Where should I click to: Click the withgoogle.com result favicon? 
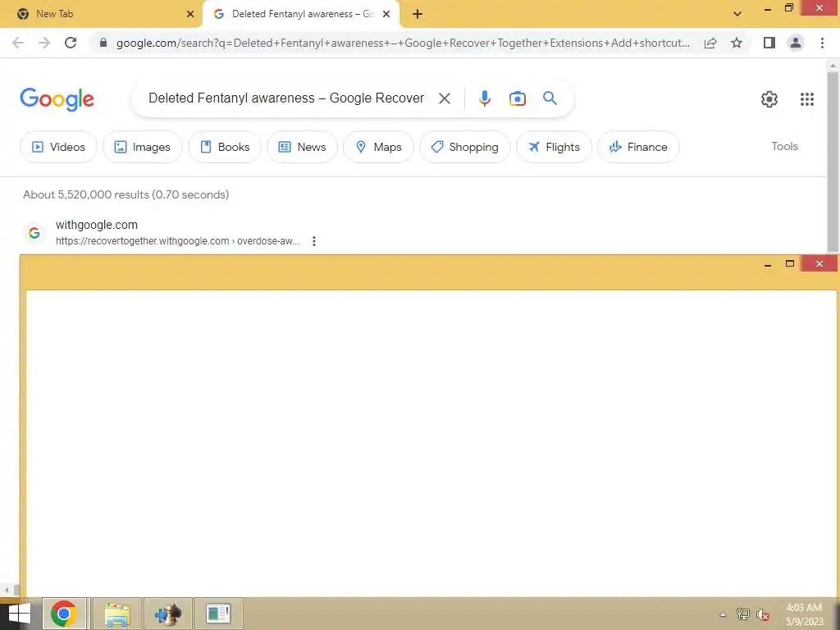pos(34,233)
